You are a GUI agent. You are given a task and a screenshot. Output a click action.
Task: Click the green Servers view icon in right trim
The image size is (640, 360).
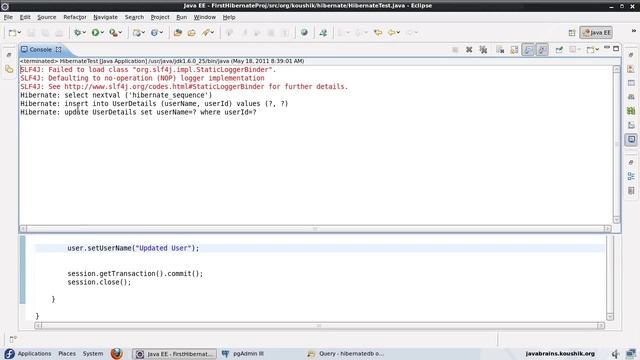coord(631,111)
